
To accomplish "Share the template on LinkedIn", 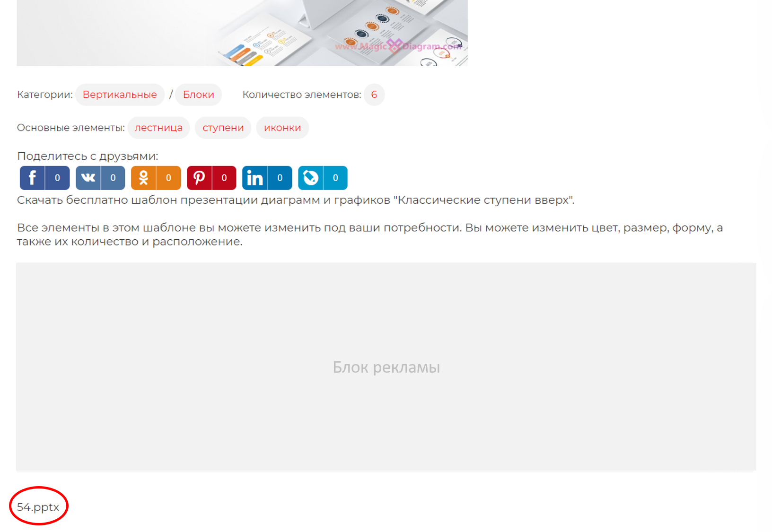I will click(254, 178).
